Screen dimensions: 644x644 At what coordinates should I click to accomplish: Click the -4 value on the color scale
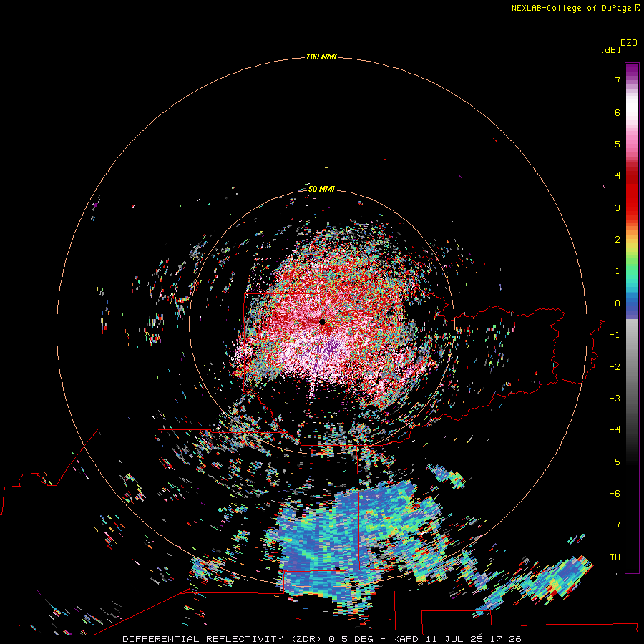[x=615, y=430]
